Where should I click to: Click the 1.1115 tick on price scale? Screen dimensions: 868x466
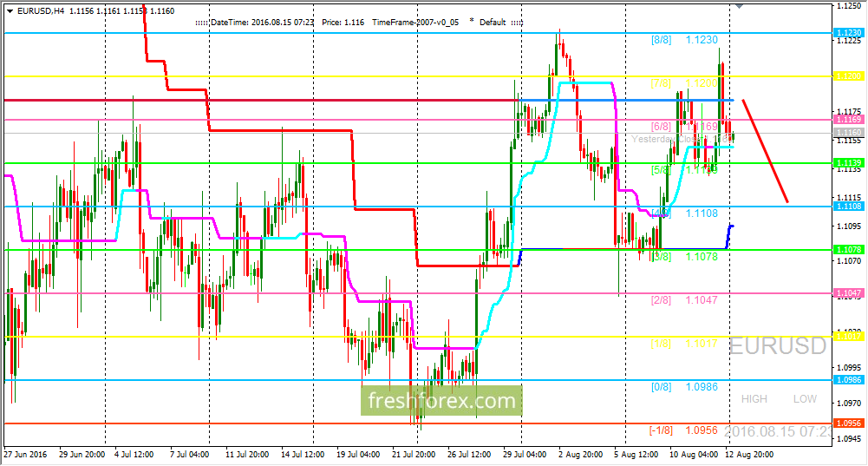point(849,197)
